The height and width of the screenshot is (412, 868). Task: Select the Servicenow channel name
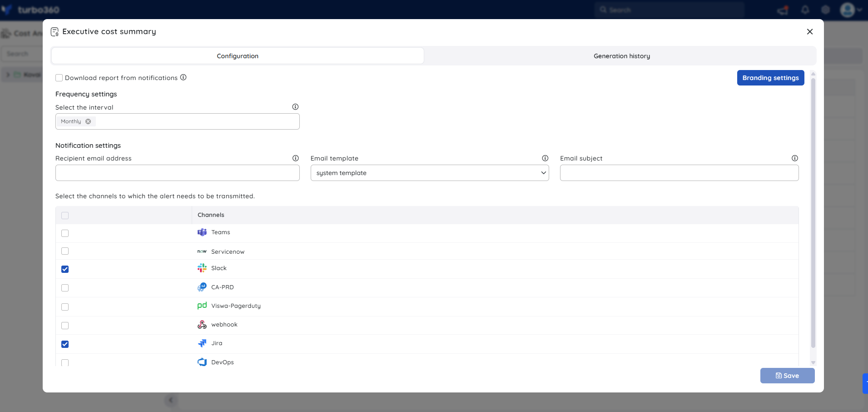pyautogui.click(x=228, y=252)
